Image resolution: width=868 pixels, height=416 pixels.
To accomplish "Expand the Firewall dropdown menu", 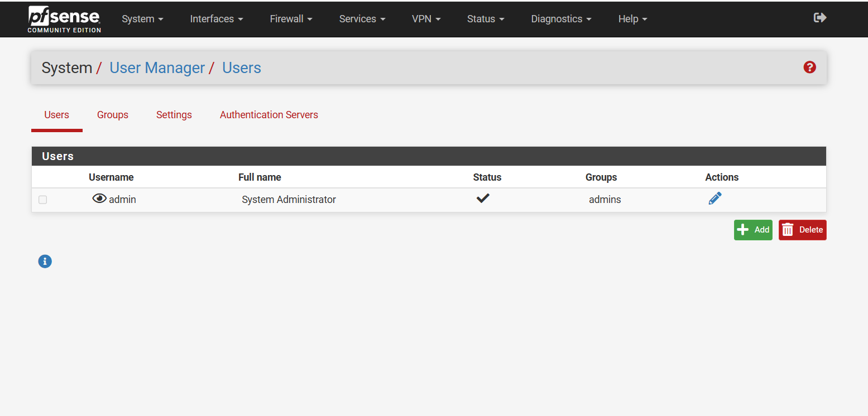I will 291,19.
